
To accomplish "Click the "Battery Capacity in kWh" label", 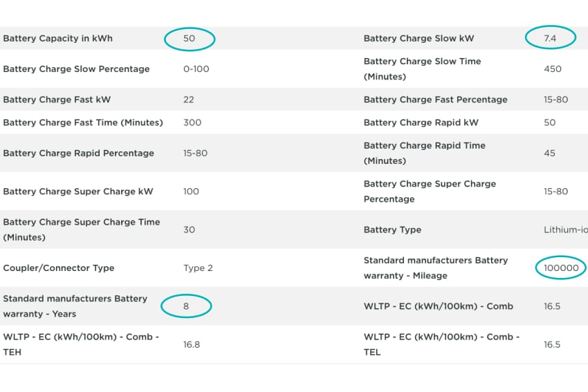I will 57,39.
